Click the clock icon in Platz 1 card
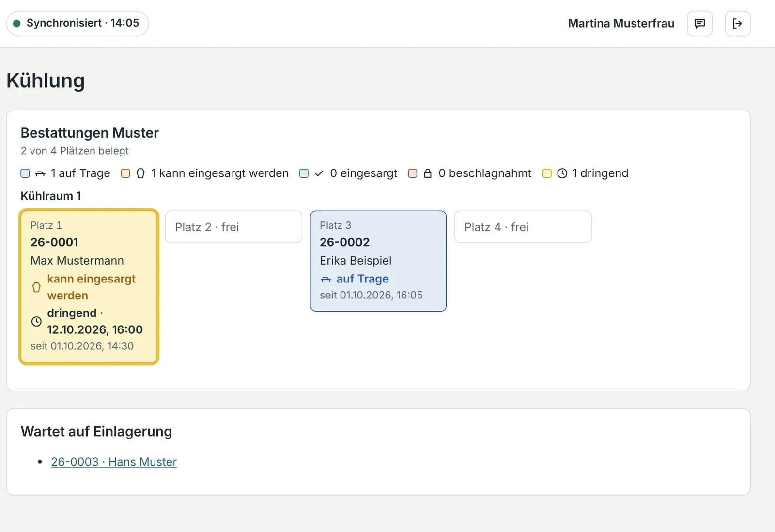775x532 pixels. (x=36, y=321)
